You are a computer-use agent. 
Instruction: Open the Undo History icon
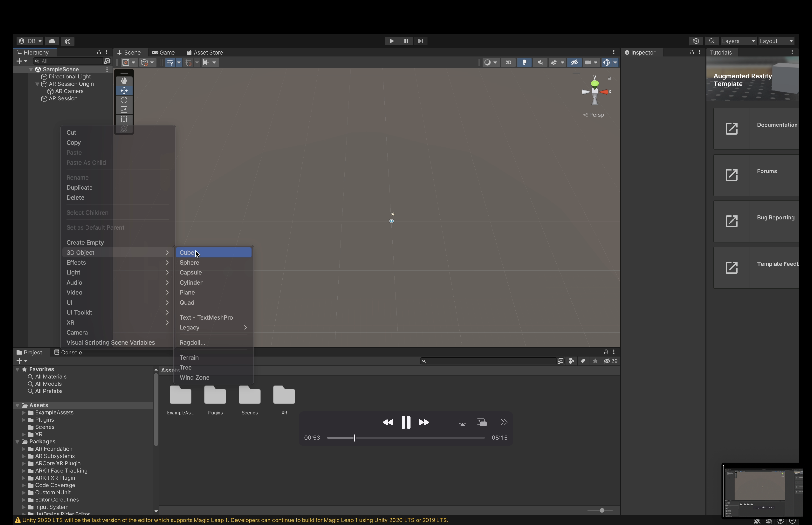tap(696, 41)
